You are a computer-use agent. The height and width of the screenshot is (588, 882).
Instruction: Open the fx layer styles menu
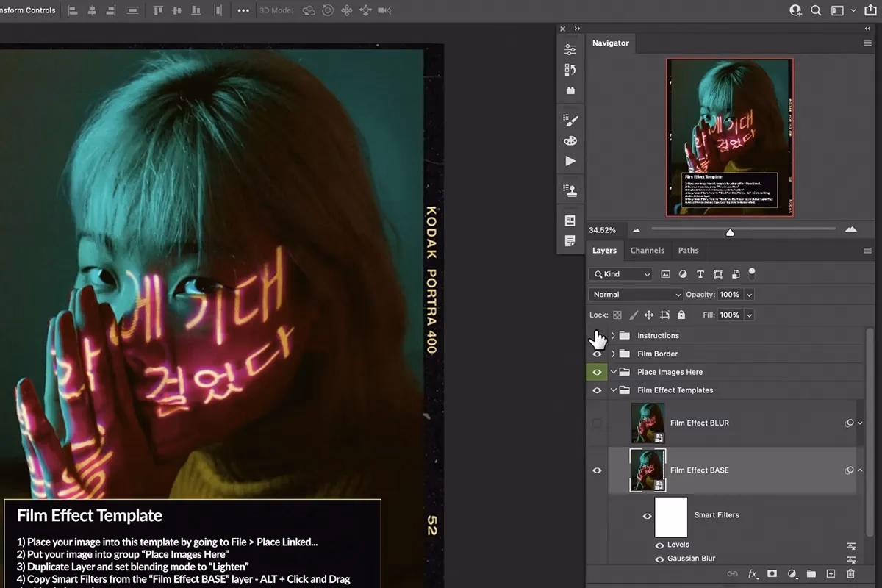[x=752, y=573]
